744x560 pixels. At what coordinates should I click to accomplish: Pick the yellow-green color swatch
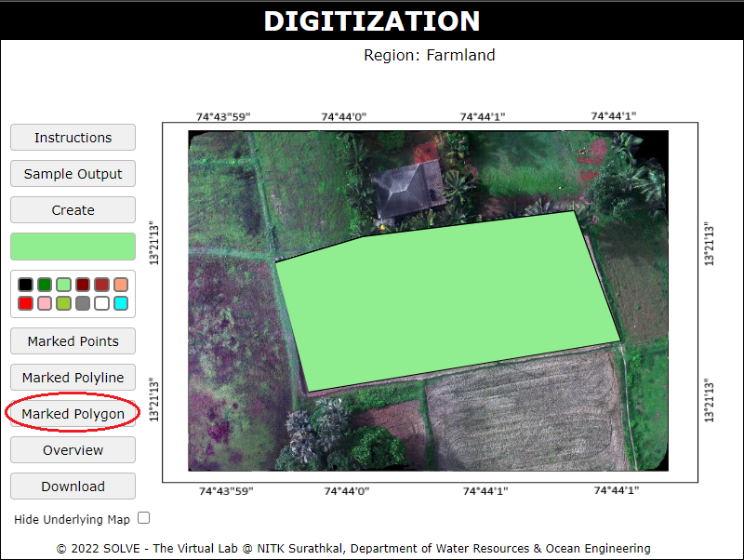pos(63,303)
